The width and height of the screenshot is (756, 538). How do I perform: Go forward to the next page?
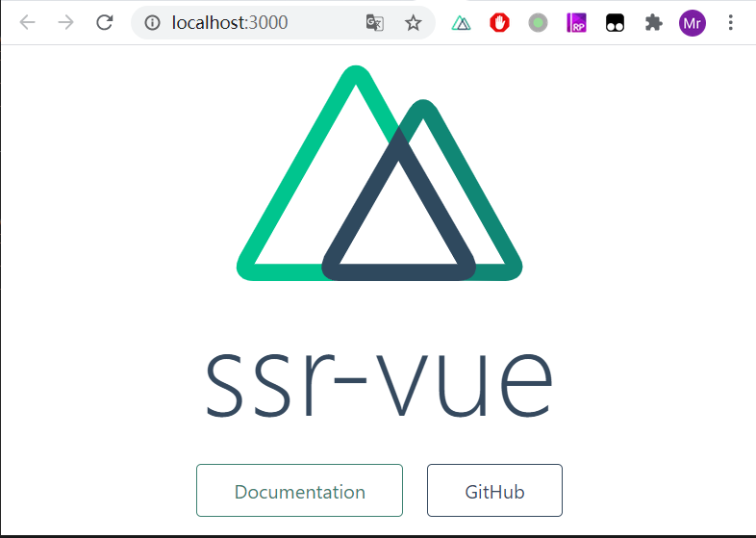[x=65, y=22]
